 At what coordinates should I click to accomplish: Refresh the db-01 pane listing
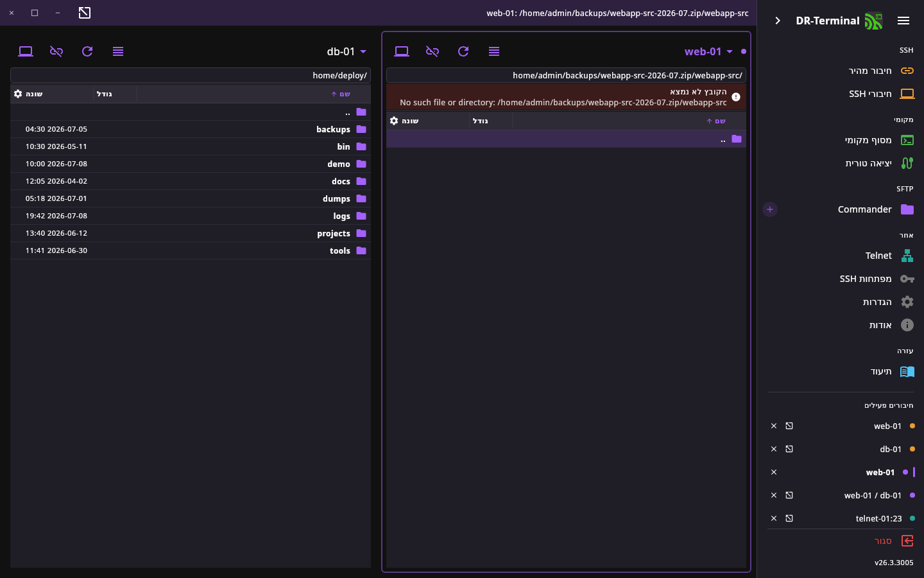(87, 51)
